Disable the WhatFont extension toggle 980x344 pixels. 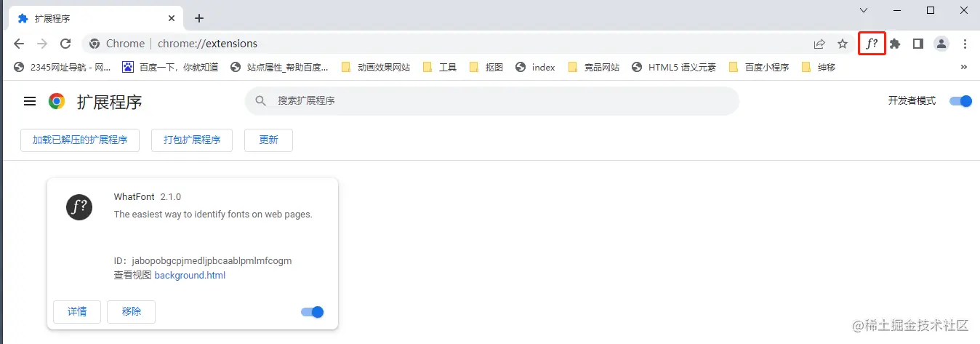(x=312, y=312)
